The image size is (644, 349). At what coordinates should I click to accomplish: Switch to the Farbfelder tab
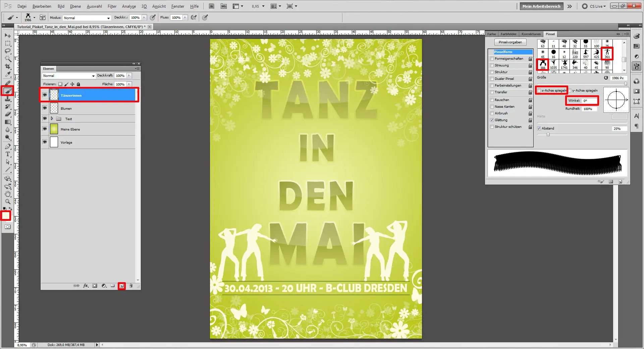coord(508,34)
